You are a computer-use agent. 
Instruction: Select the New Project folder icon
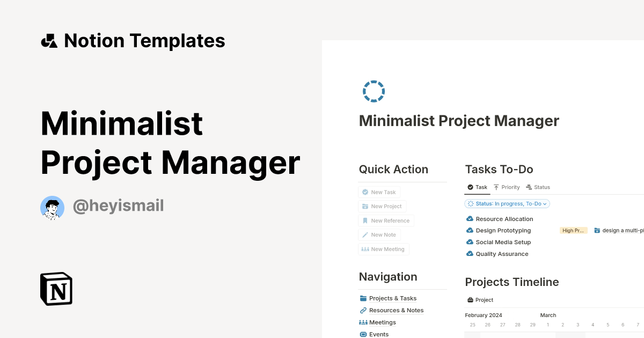[365, 206]
